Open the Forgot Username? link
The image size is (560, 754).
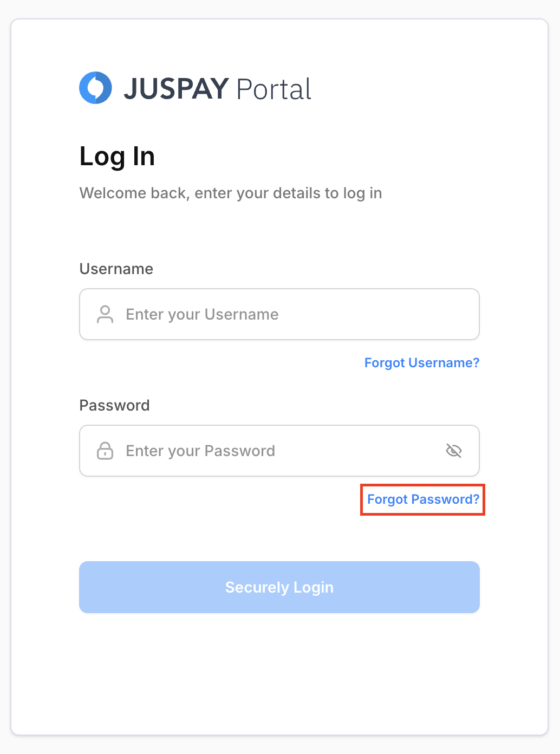(x=422, y=363)
